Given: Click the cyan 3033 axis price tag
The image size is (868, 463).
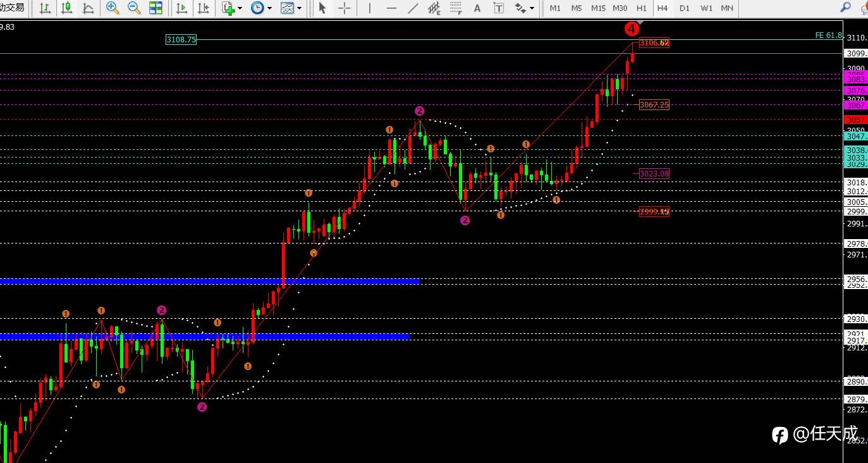Looking at the screenshot, I should [x=855, y=157].
